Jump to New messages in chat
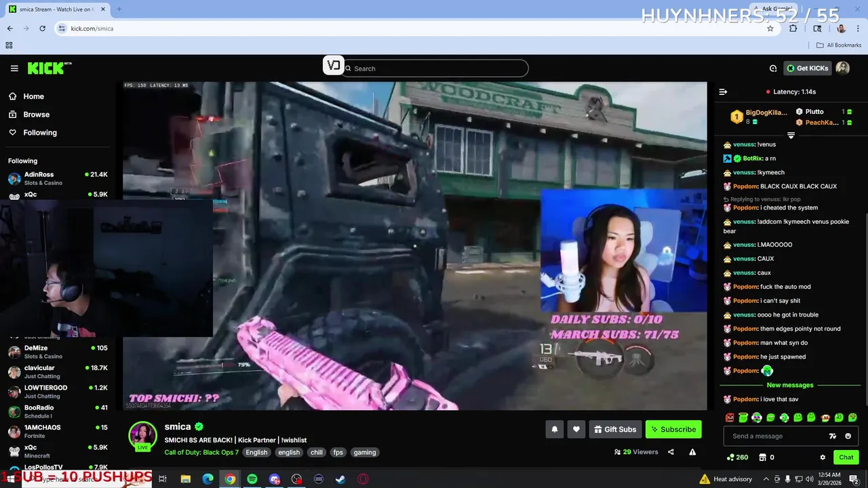 click(x=790, y=385)
